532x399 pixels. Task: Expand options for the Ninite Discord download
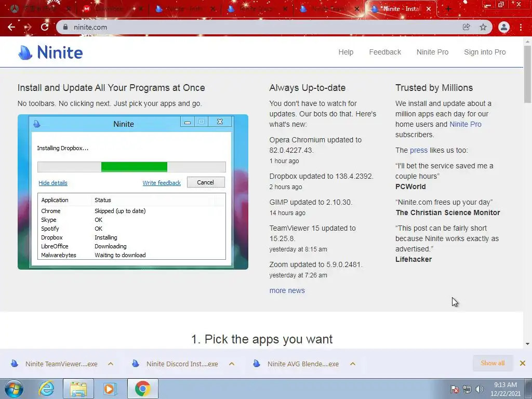pyautogui.click(x=232, y=364)
